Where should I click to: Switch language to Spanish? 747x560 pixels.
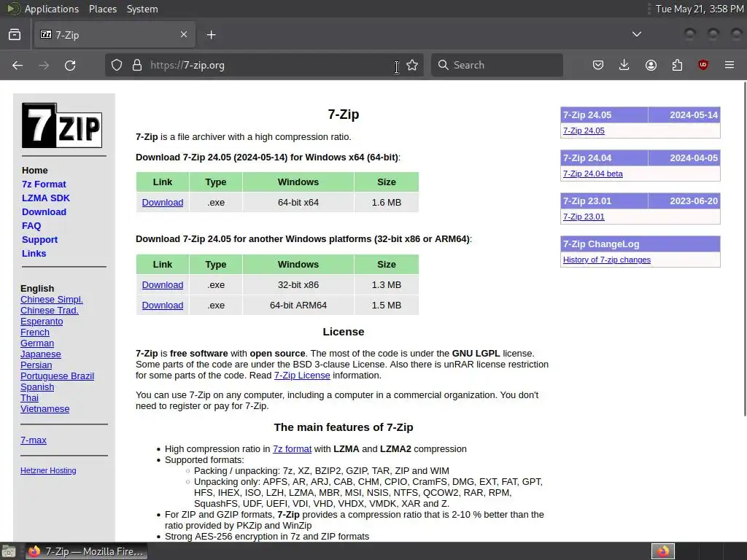click(x=37, y=387)
